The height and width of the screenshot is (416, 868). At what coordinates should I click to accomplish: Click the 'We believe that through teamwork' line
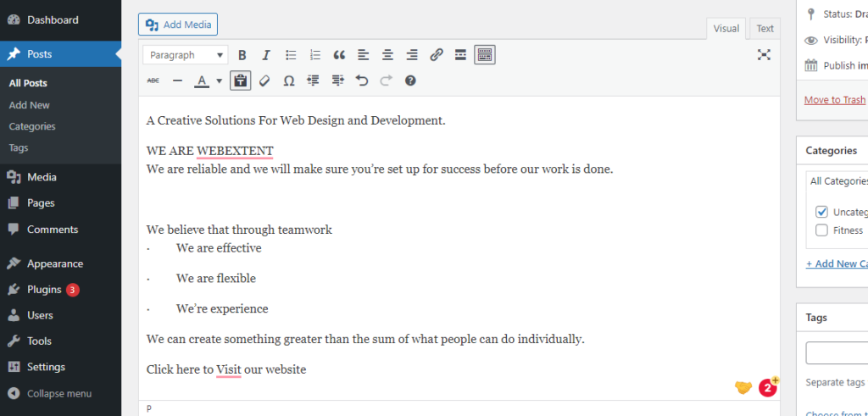(239, 230)
